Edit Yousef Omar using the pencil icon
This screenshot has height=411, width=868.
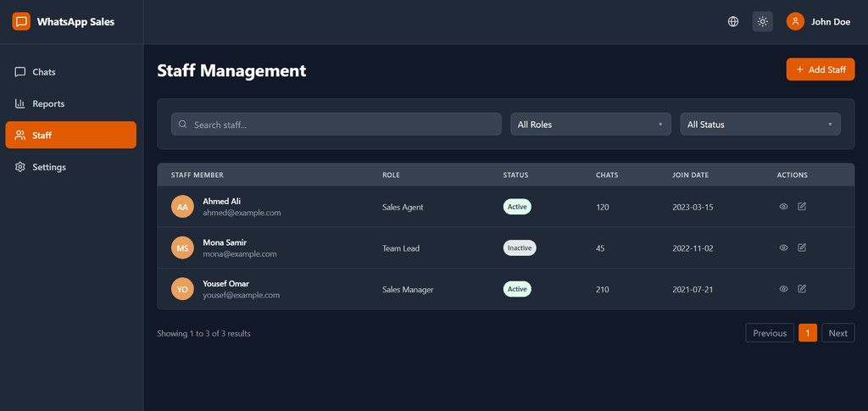(802, 289)
